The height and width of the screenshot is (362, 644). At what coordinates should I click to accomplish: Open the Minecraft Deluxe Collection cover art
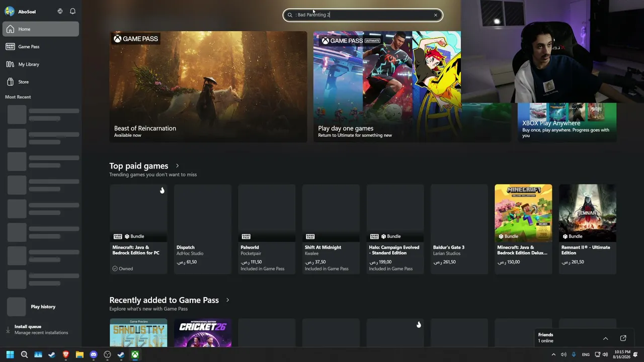pyautogui.click(x=523, y=213)
